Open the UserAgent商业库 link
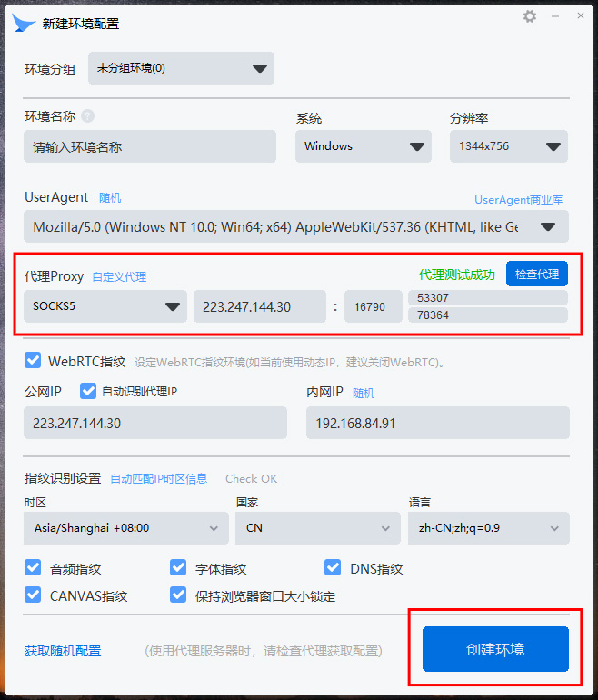 (x=519, y=200)
